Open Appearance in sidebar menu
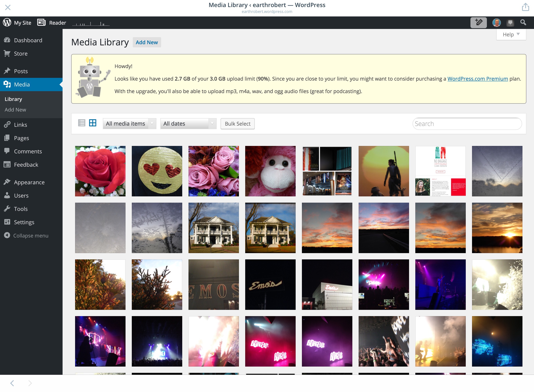The image size is (534, 392). 29,182
